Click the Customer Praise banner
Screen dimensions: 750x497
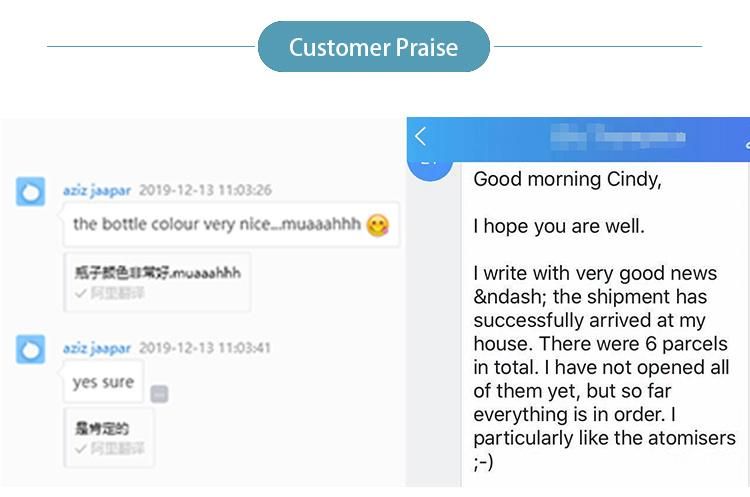point(374,47)
